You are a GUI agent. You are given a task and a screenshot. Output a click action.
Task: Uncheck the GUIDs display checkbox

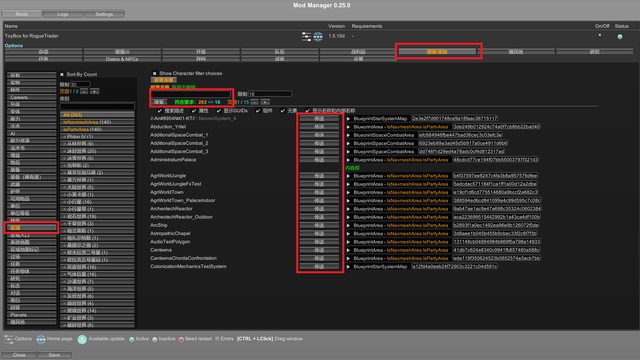click(x=219, y=111)
